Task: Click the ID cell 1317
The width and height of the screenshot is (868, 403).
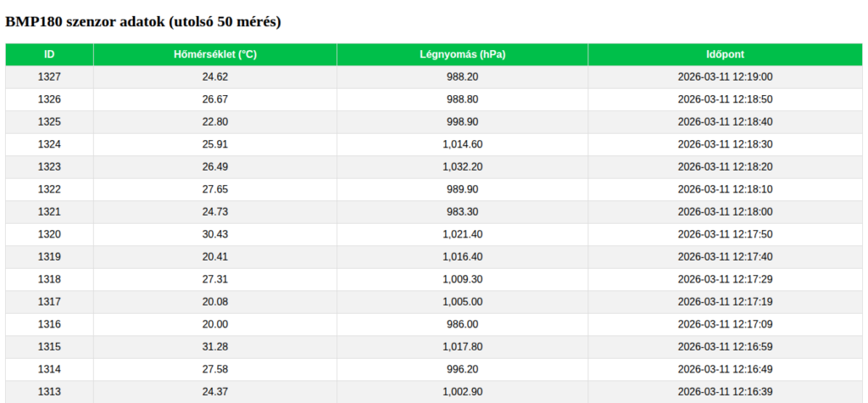Action: 49,301
